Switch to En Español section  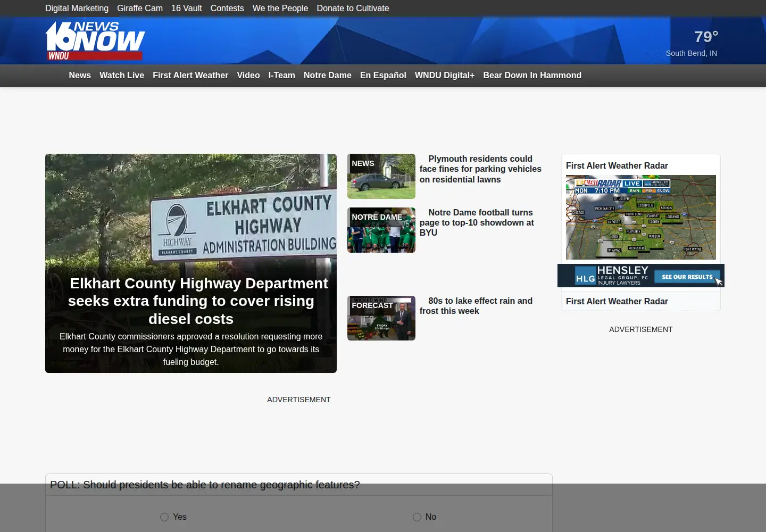(383, 76)
